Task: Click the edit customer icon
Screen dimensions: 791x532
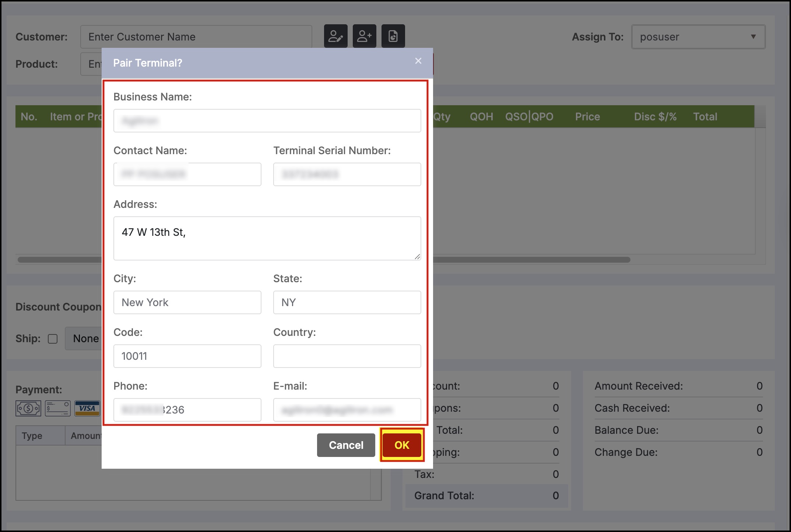Action: [335, 36]
